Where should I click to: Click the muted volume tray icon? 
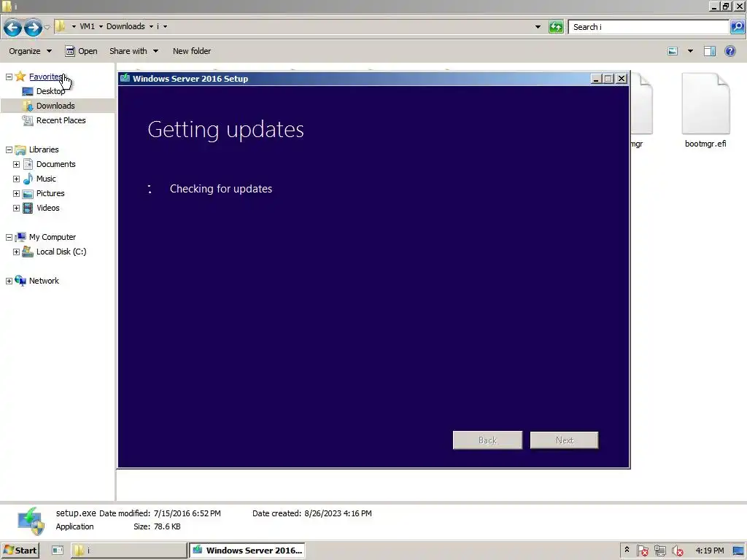point(677,551)
